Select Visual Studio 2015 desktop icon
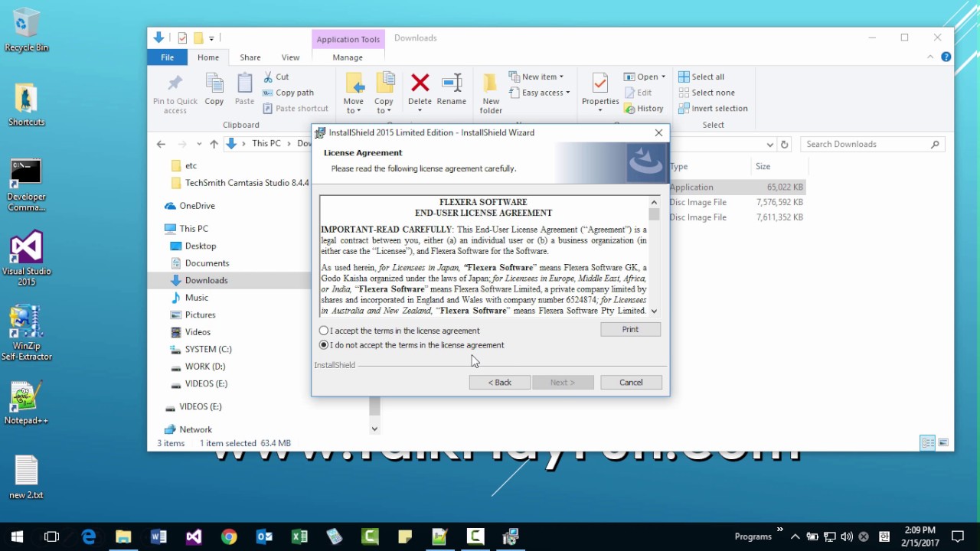Viewport: 980px width, 551px height. (26, 259)
